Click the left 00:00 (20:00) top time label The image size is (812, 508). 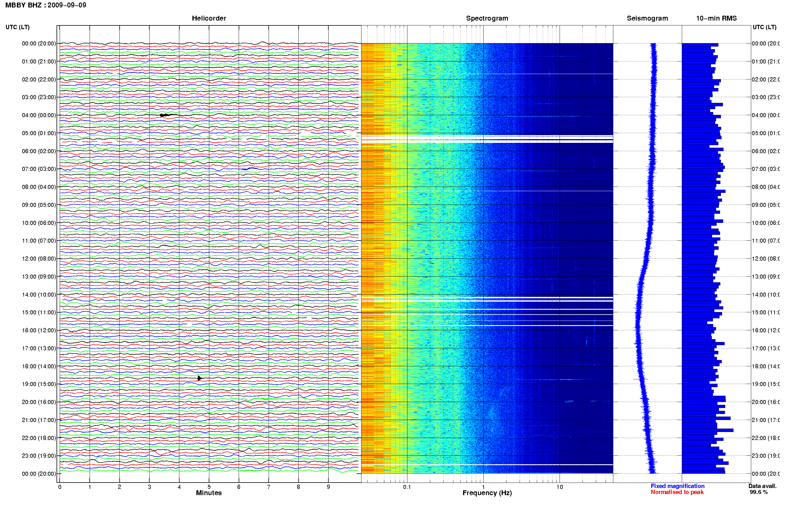click(x=39, y=43)
